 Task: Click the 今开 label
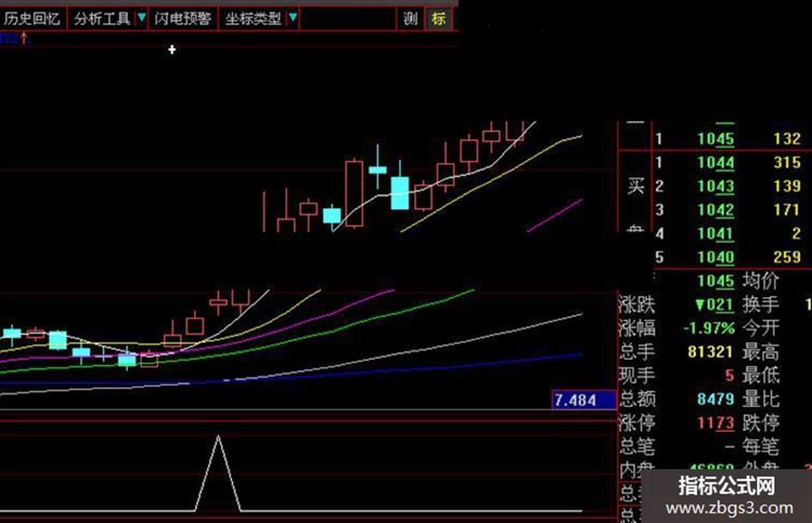click(x=760, y=328)
